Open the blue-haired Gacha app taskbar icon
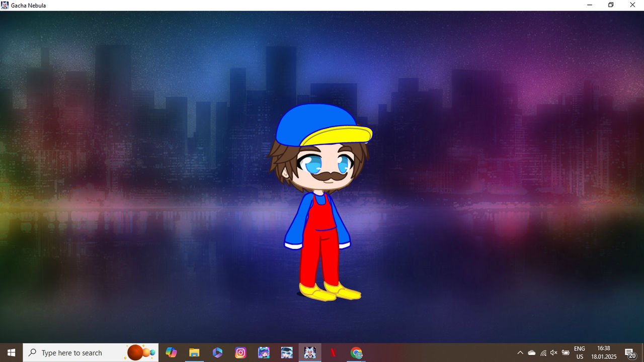 287,352
